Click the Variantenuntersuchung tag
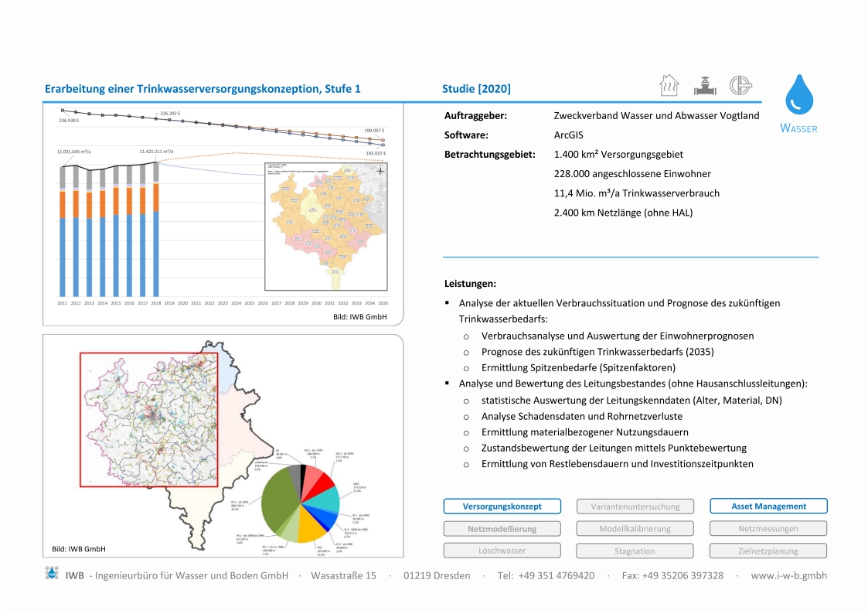 pos(635,507)
